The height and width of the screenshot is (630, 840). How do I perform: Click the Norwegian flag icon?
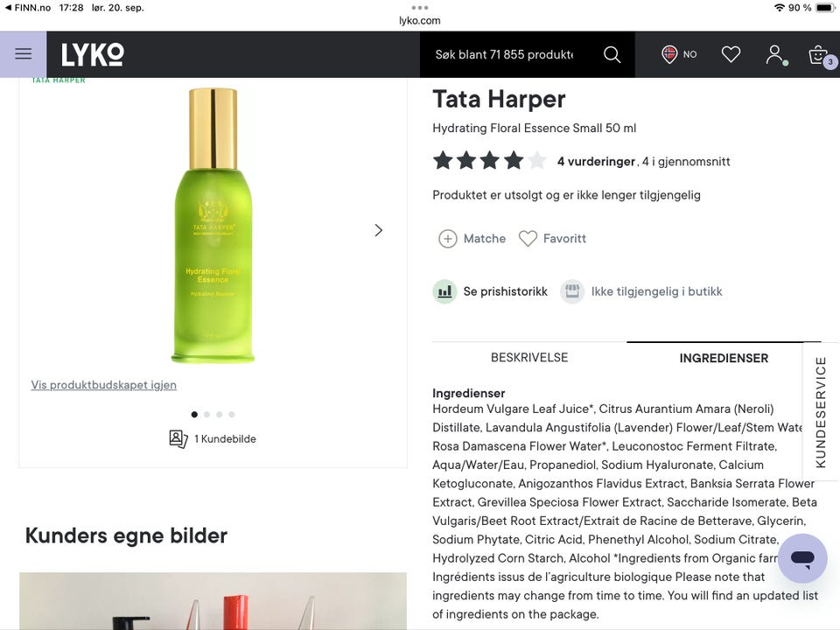669,54
